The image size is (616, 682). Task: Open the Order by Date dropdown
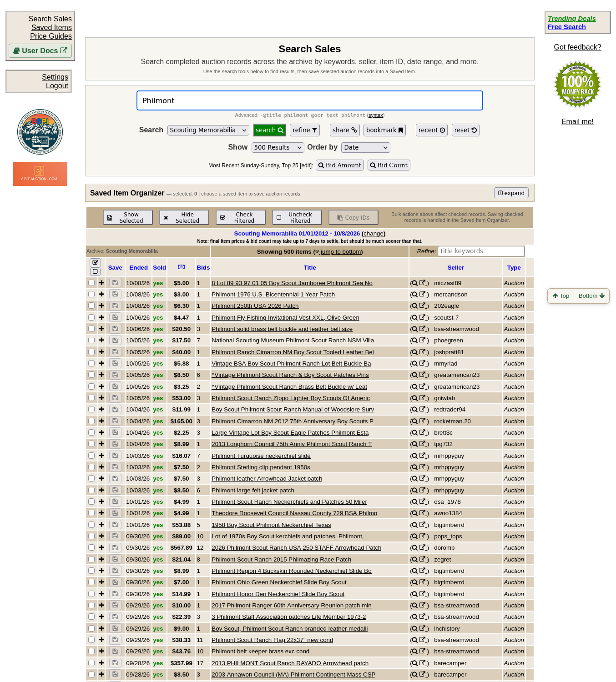[366, 147]
